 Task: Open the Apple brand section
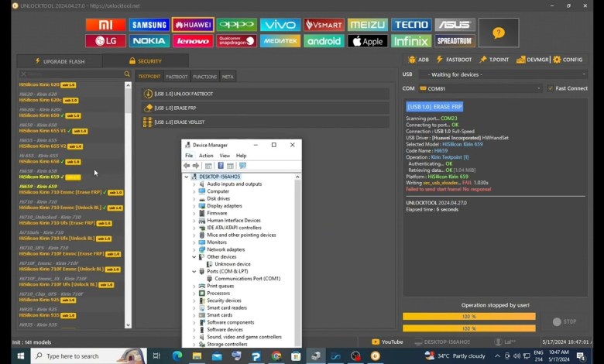(x=367, y=41)
